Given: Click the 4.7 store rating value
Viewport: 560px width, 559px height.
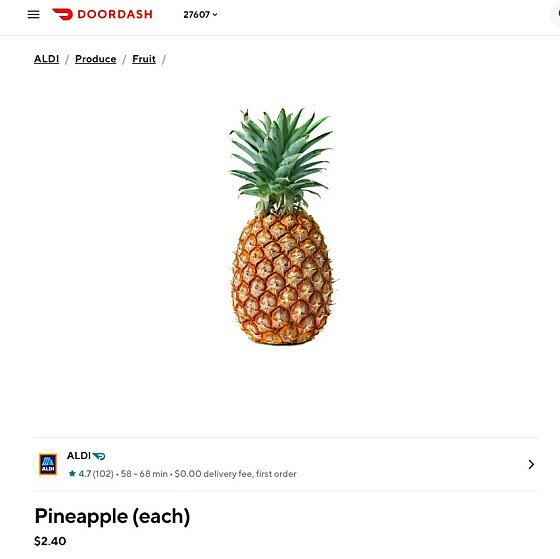Looking at the screenshot, I should (85, 474).
